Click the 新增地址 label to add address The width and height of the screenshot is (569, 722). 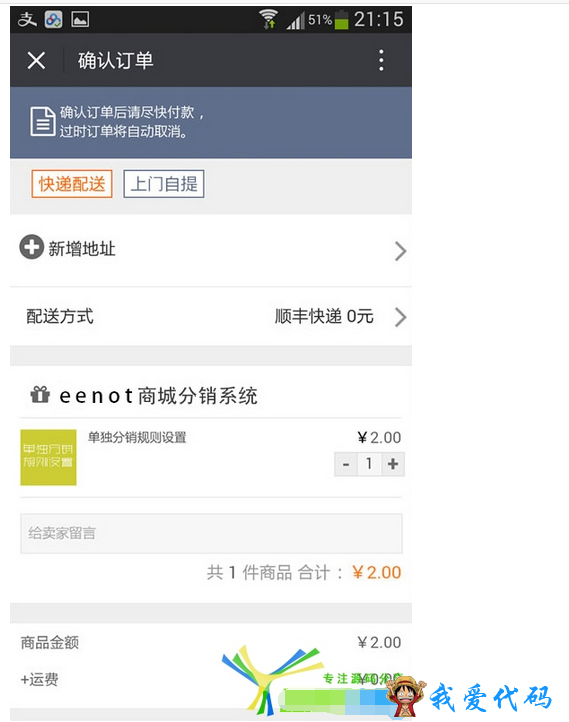point(82,249)
